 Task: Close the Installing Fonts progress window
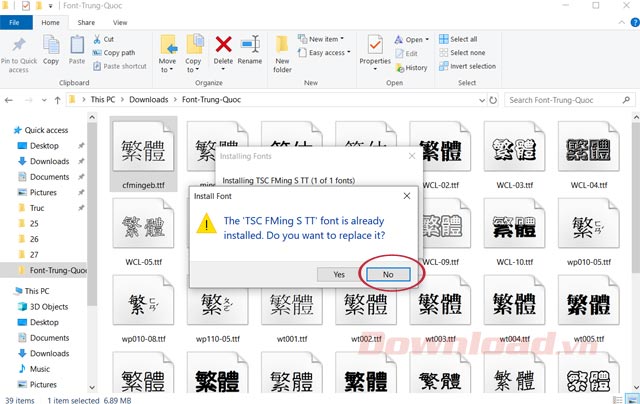click(x=412, y=156)
